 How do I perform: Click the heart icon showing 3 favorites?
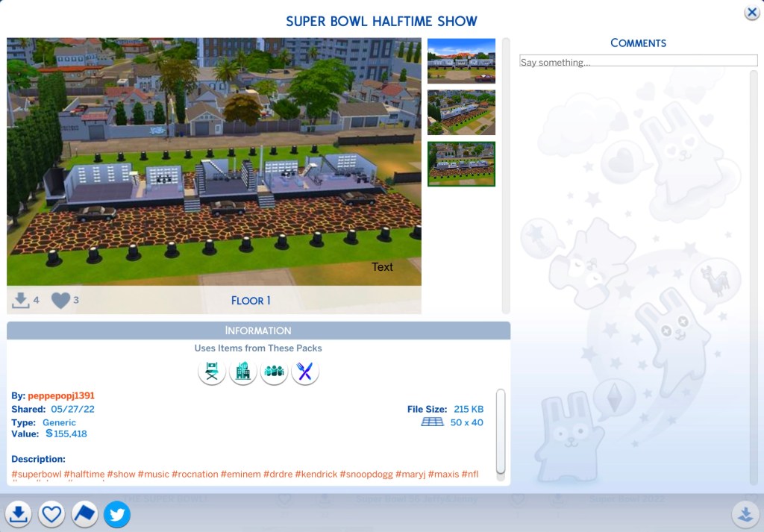(60, 301)
